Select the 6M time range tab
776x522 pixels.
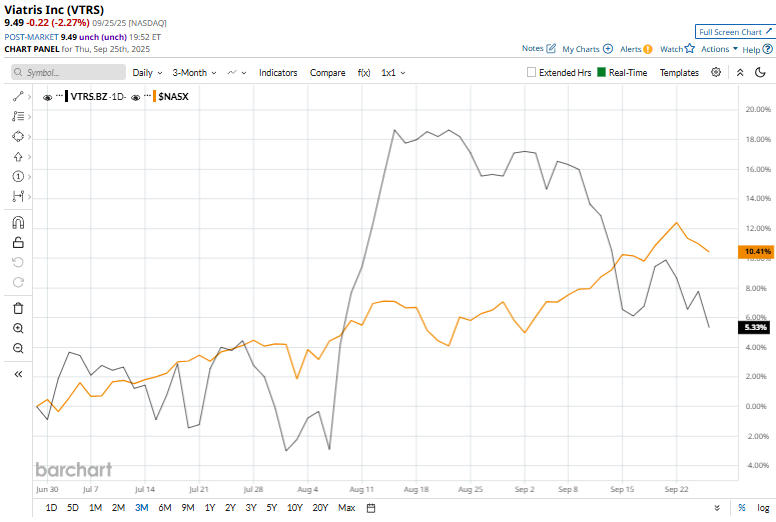pos(165,508)
